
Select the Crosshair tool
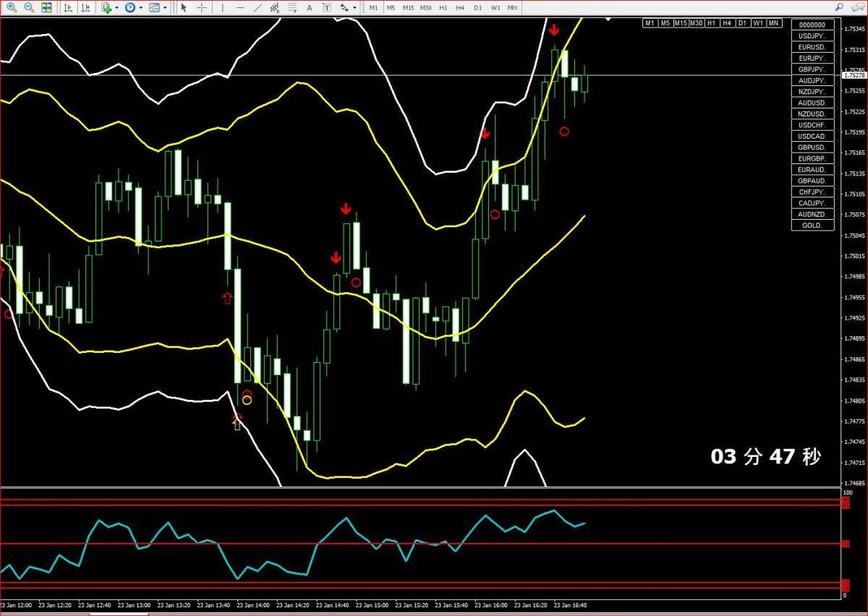coord(202,7)
